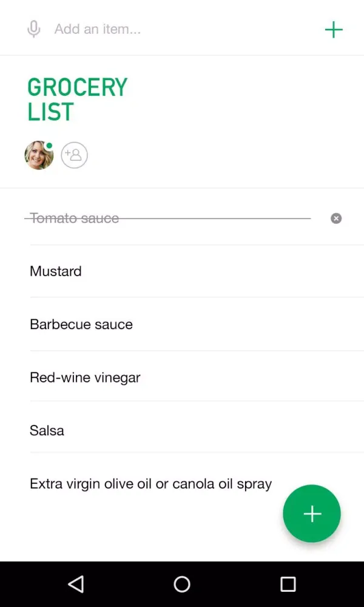Image resolution: width=364 pixels, height=607 pixels.
Task: Tap the add collaborator icon
Action: point(75,155)
